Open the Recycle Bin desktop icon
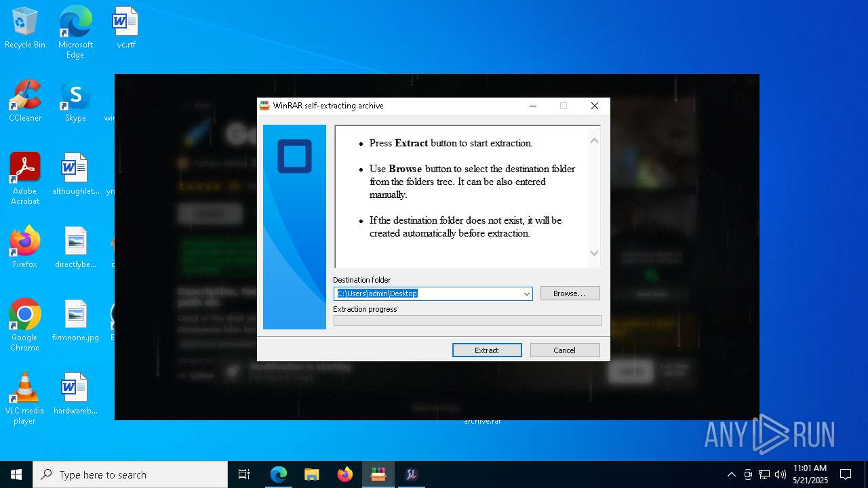 25,28
